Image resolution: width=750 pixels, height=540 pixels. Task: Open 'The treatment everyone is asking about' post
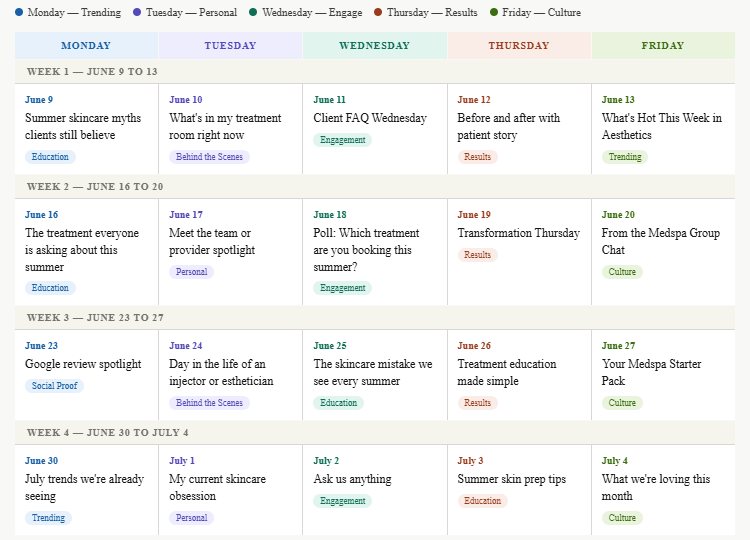tap(82, 250)
